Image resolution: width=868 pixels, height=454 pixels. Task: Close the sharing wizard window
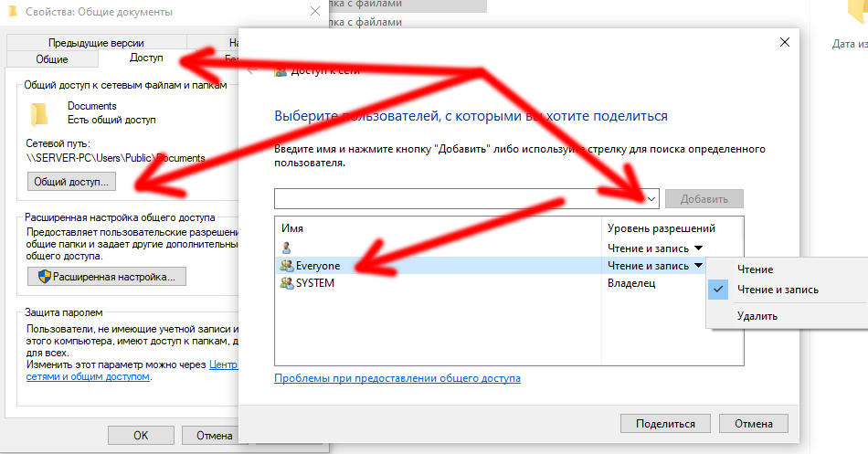point(785,42)
